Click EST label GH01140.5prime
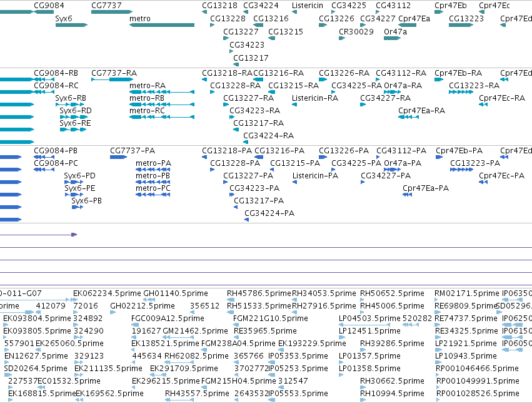 coord(176,293)
